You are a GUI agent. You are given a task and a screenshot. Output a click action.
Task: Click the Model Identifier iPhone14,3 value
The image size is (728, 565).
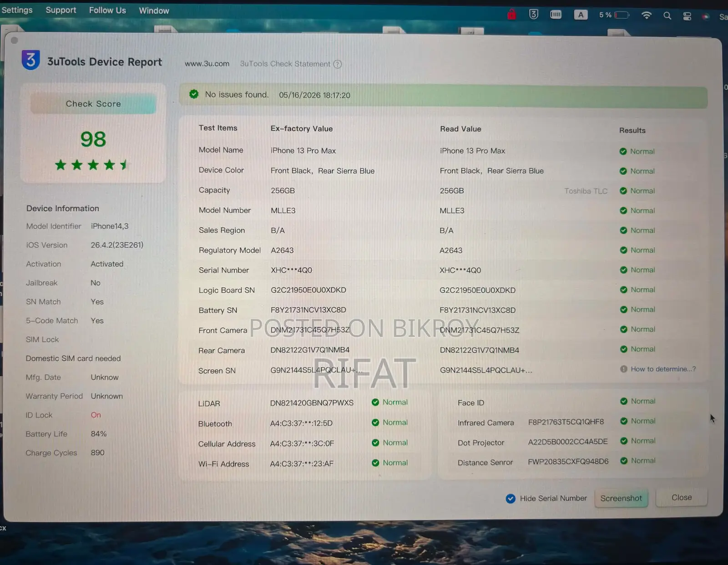click(x=110, y=226)
